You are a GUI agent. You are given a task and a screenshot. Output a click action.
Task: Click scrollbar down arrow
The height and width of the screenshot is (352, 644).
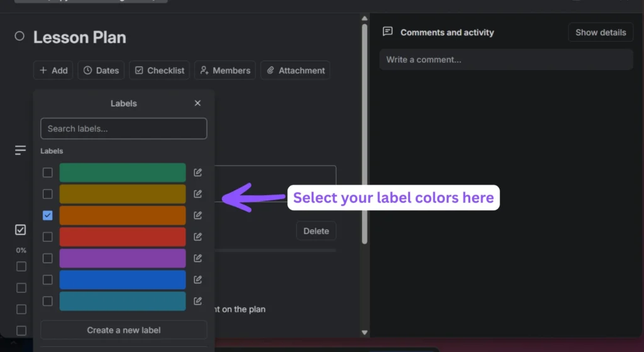pyautogui.click(x=364, y=332)
